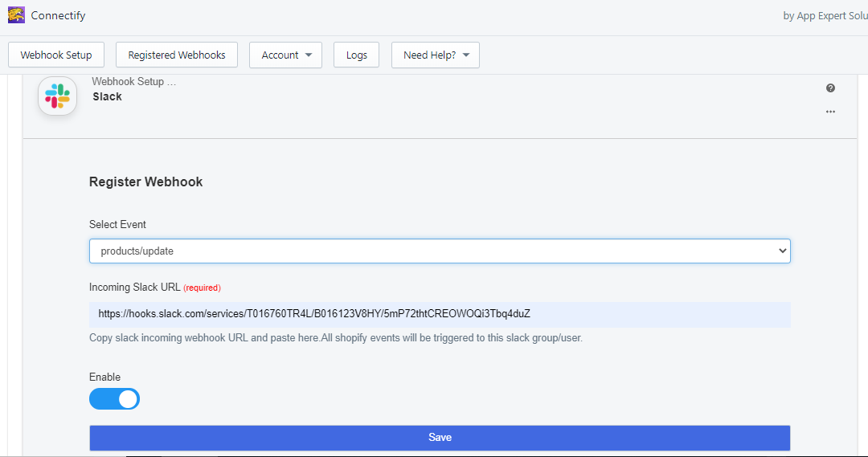Click the by App Expert text
Screen dimensions: 868x457
(825, 16)
